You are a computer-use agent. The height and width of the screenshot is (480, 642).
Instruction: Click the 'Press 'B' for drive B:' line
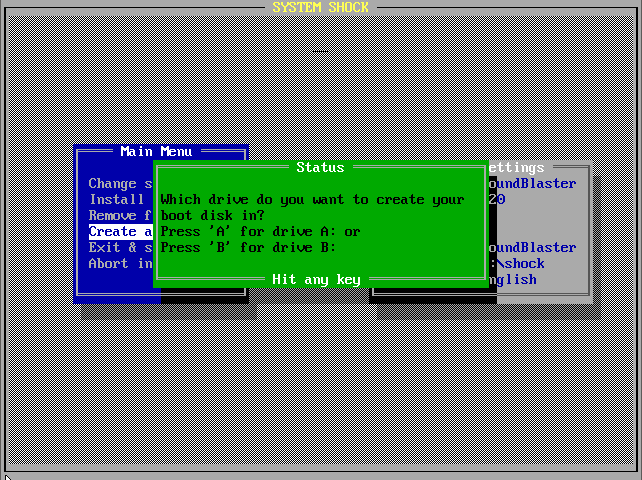tap(248, 248)
